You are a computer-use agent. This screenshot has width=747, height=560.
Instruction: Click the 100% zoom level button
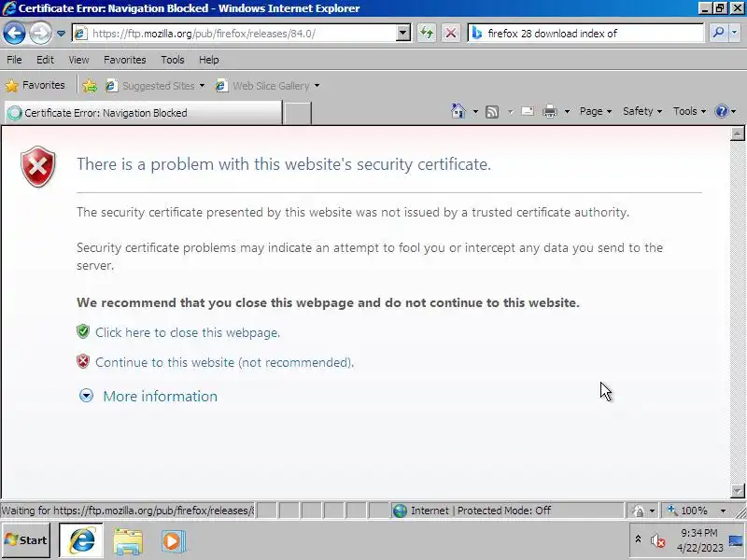click(x=688, y=511)
